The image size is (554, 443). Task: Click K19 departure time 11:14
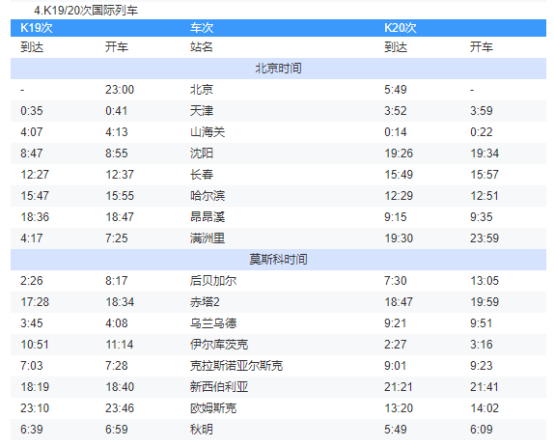click(119, 344)
